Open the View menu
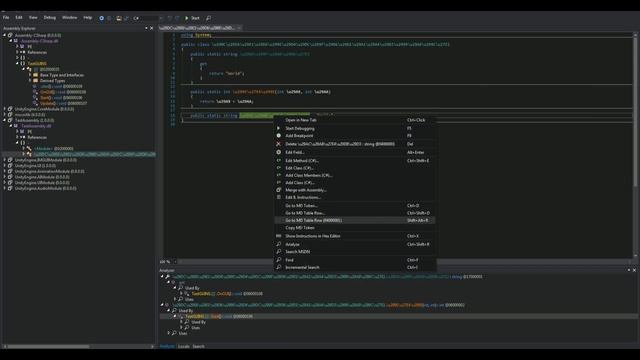Viewport: 640px width, 360px height. pos(33,18)
